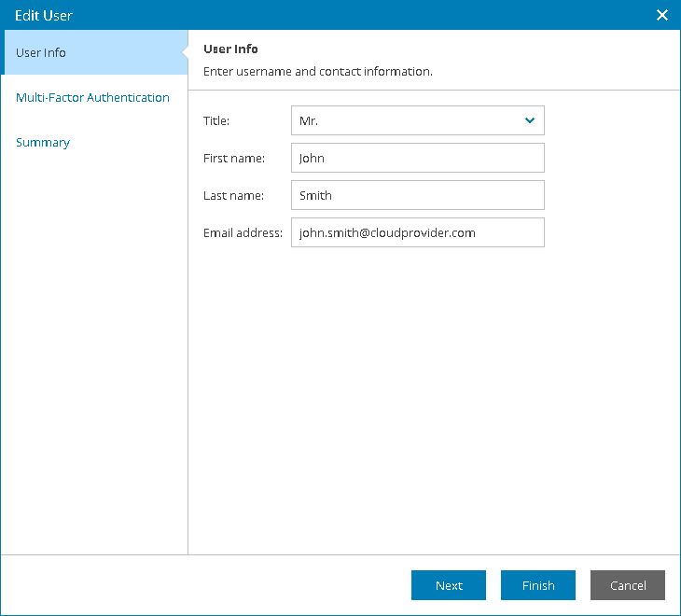Click the Edit User title bar text
The width and height of the screenshot is (681, 616).
[44, 15]
